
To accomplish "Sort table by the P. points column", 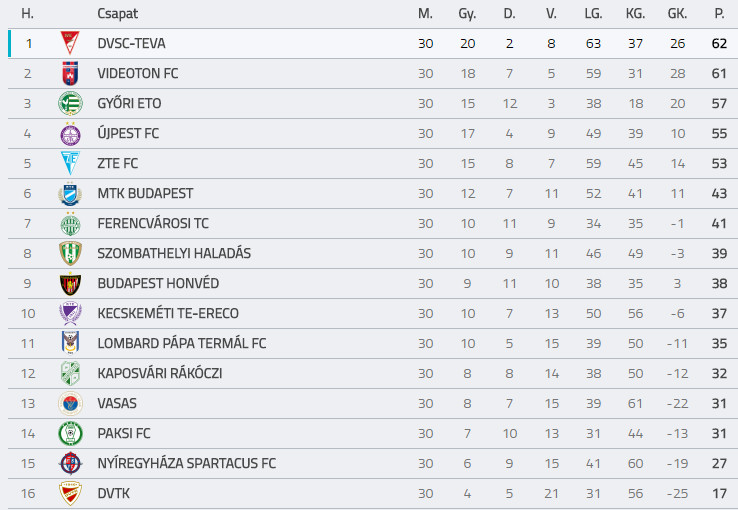I will (719, 14).
